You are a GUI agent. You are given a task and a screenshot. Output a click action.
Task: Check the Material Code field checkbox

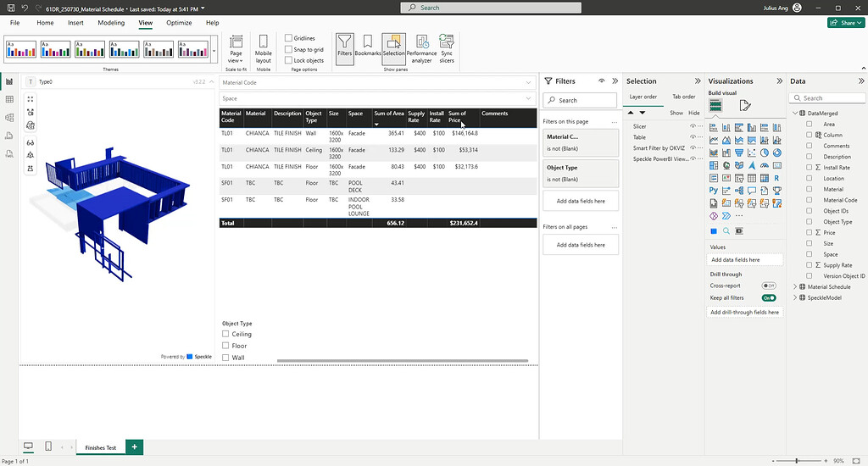point(810,200)
